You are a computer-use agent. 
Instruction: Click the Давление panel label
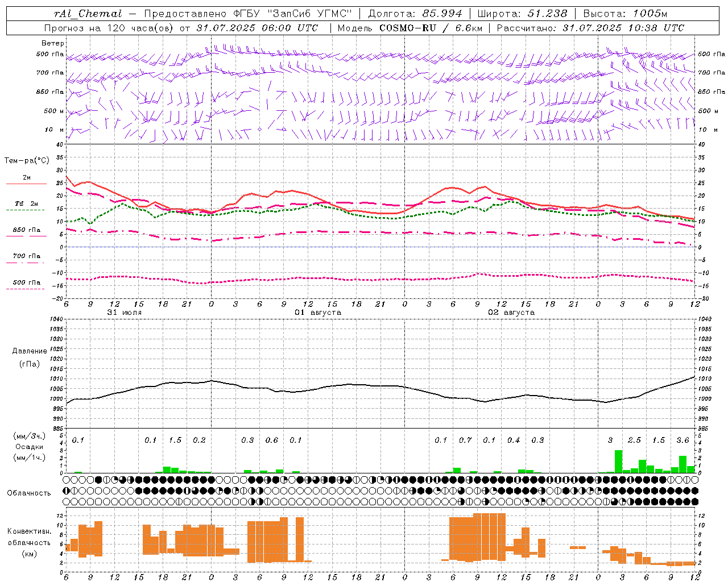click(x=30, y=351)
